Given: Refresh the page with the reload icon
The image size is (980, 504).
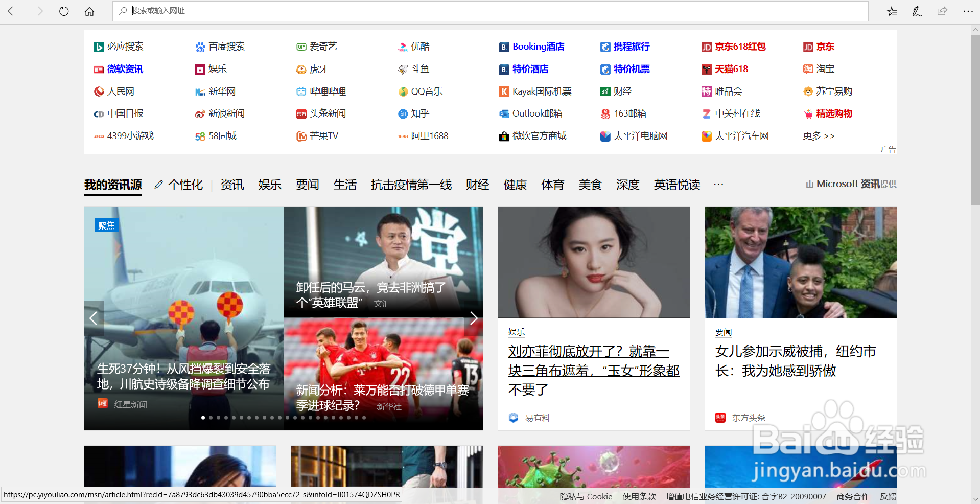Looking at the screenshot, I should [64, 11].
